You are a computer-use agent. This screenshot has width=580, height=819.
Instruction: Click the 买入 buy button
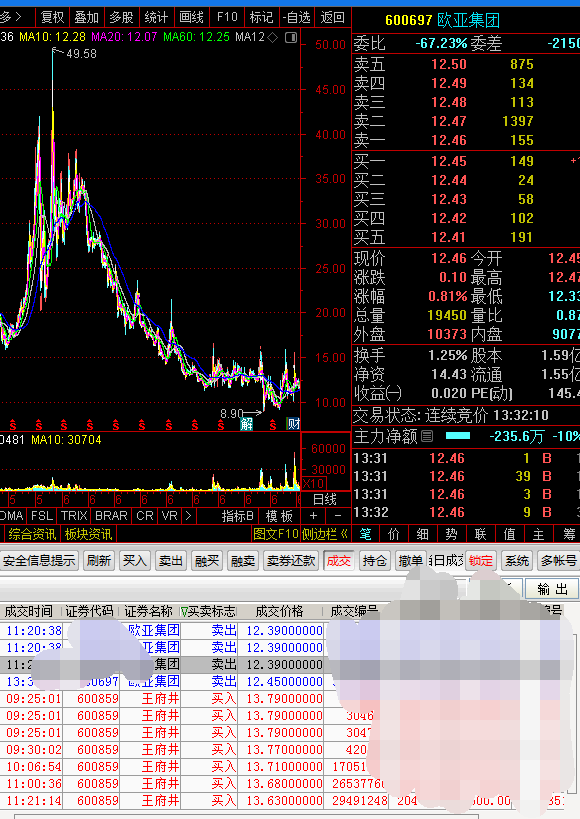tap(135, 561)
